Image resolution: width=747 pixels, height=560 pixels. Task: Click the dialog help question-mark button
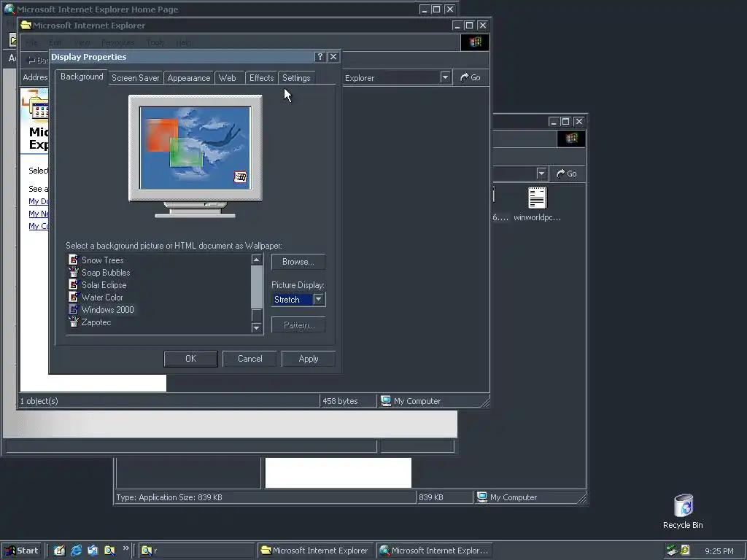point(320,57)
